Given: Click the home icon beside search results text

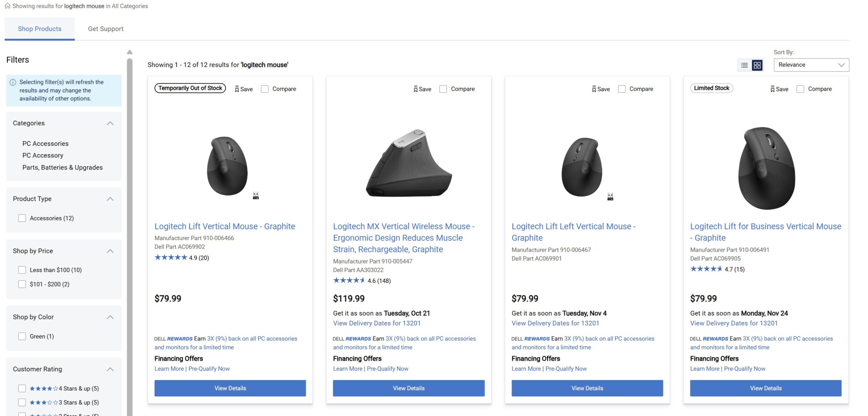Looking at the screenshot, I should (8, 6).
